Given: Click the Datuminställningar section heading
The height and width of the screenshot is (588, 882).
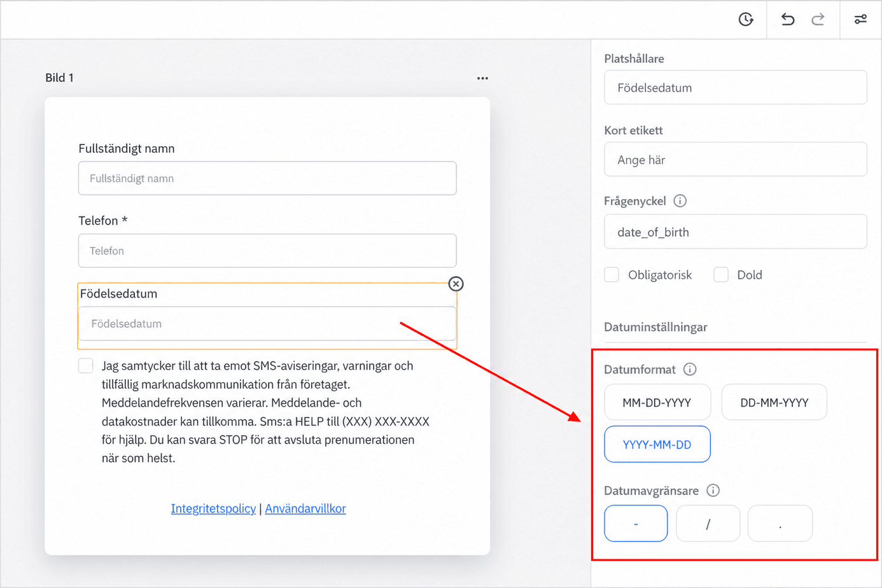Looking at the screenshot, I should pyautogui.click(x=655, y=327).
